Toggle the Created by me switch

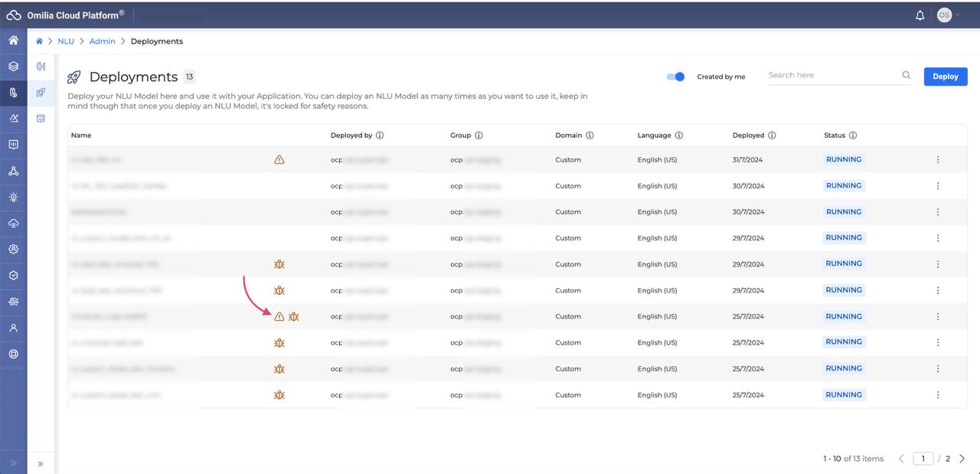click(x=675, y=77)
